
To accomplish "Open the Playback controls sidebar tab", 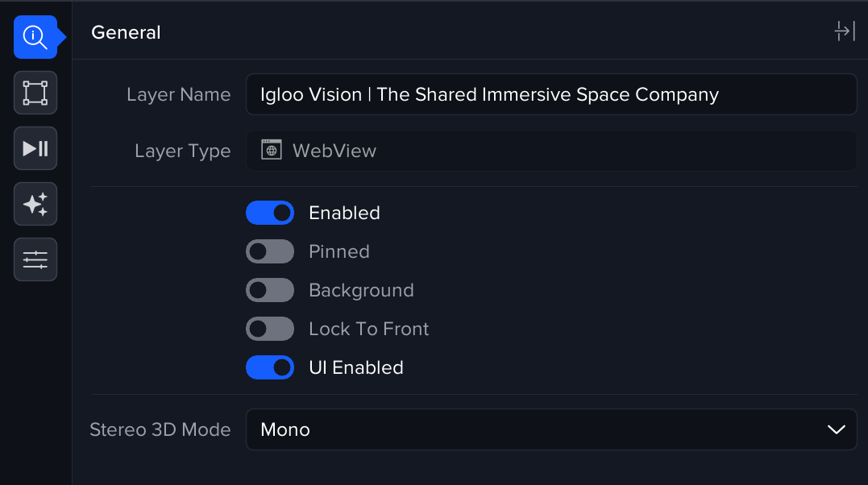I will (x=35, y=148).
